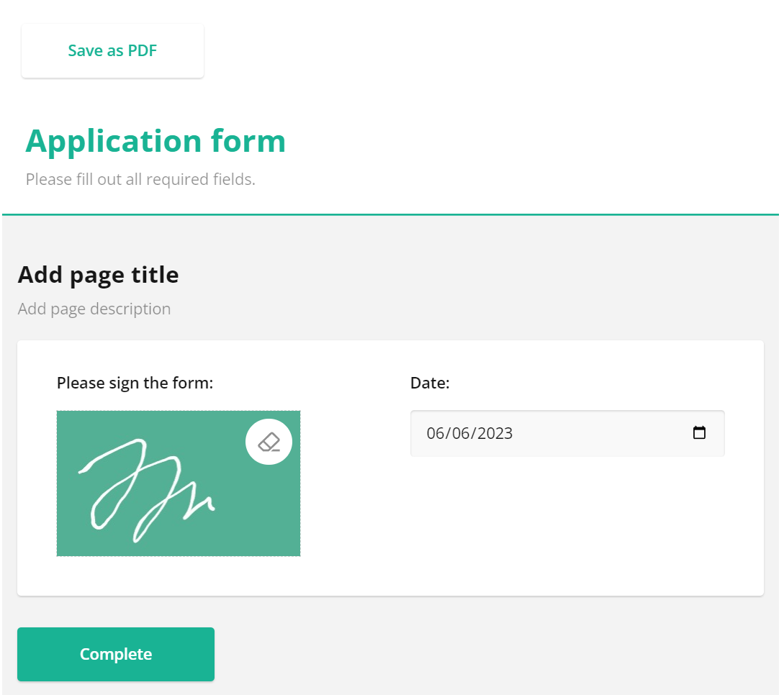Image resolution: width=784 pixels, height=695 pixels.
Task: Select the 06/06/2023 date value
Action: tap(469, 433)
